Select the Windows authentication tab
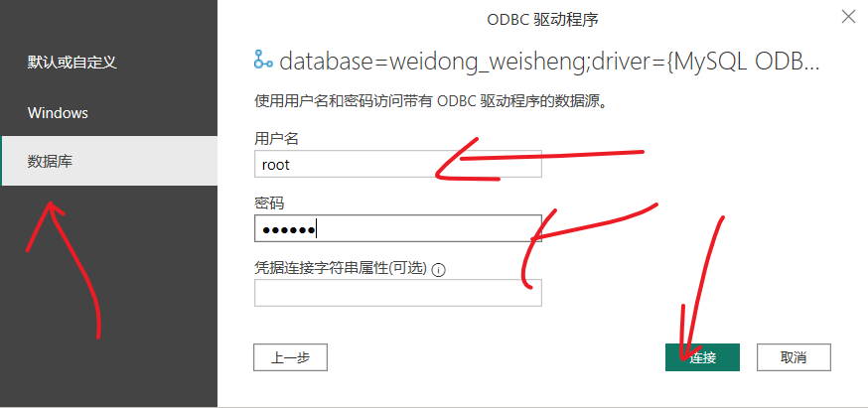868x408 pixels. tap(58, 113)
